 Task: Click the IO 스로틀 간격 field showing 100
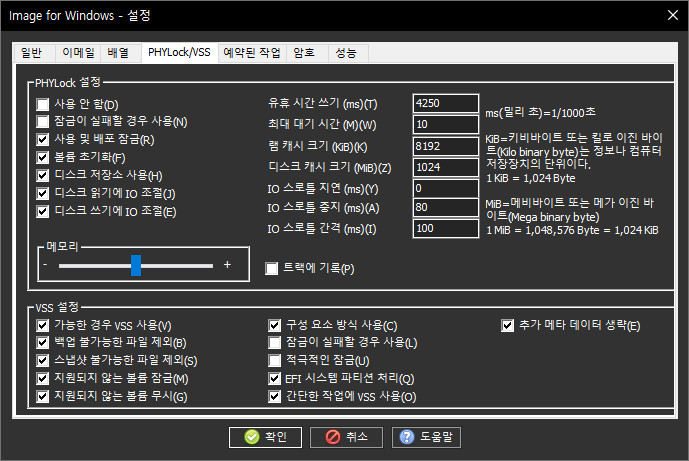tap(446, 228)
